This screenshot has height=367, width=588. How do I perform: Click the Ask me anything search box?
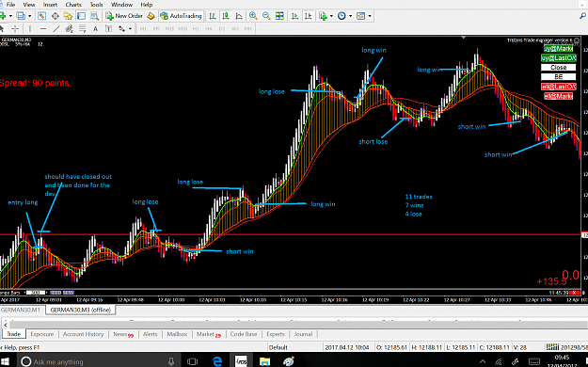click(98, 361)
